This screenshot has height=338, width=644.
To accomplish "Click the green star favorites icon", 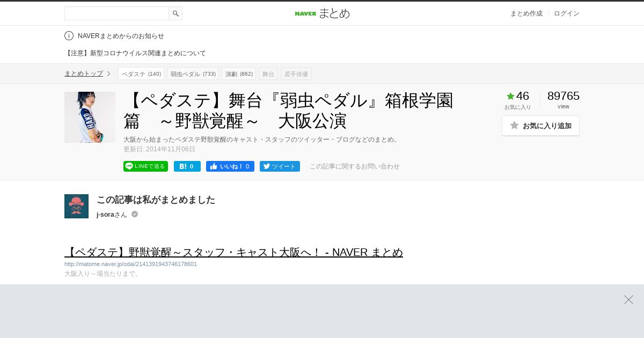I will [510, 96].
